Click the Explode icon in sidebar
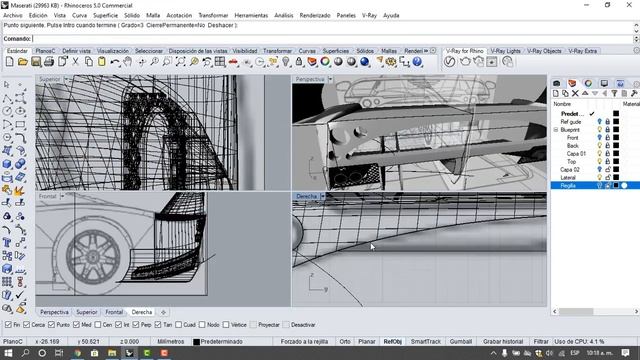 [x=20, y=190]
